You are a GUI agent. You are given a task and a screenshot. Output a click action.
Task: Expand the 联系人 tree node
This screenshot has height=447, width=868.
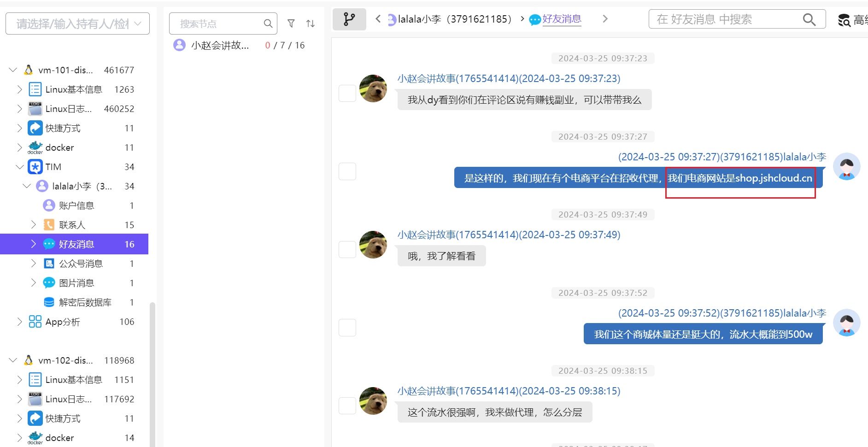tap(33, 225)
